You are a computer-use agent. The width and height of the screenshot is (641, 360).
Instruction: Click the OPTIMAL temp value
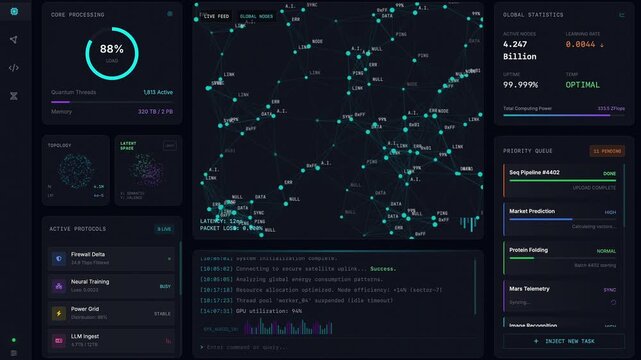583,85
